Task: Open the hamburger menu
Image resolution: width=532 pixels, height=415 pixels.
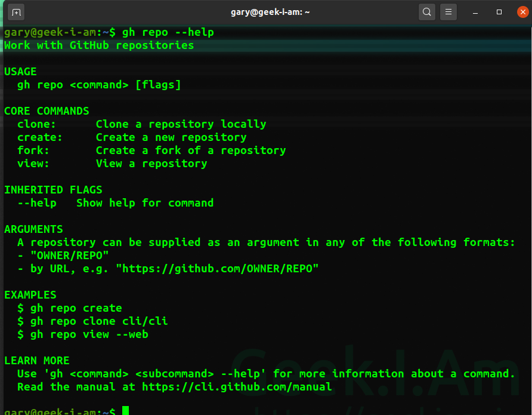Action: point(448,12)
